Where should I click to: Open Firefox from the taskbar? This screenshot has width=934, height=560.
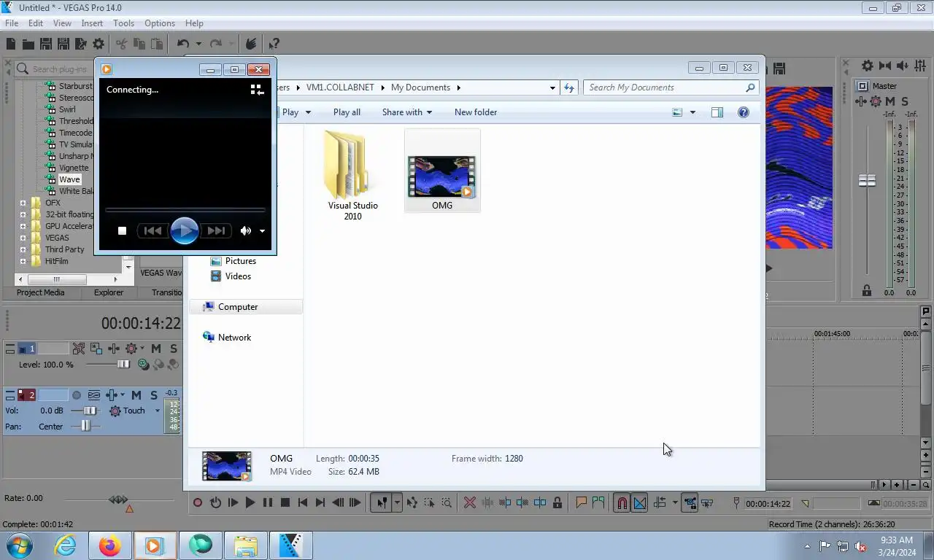point(110,545)
